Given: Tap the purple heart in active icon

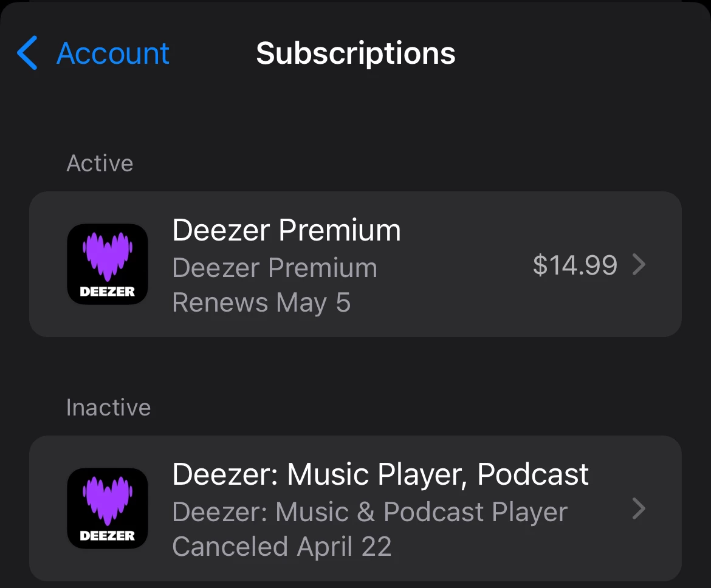Looking at the screenshot, I should (x=108, y=256).
